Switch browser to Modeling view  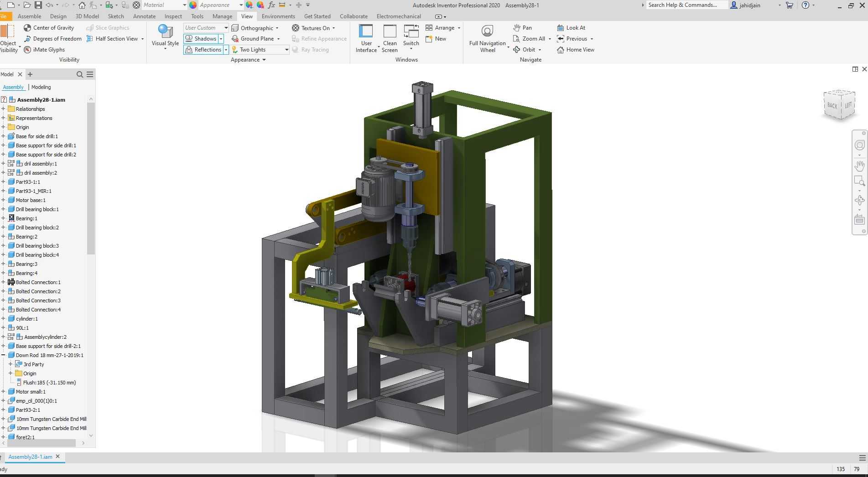(41, 87)
